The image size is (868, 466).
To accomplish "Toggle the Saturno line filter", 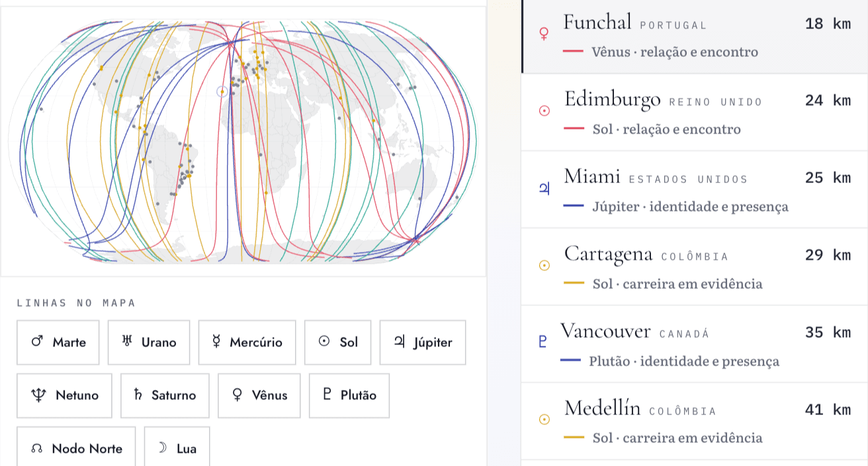I will (x=165, y=395).
